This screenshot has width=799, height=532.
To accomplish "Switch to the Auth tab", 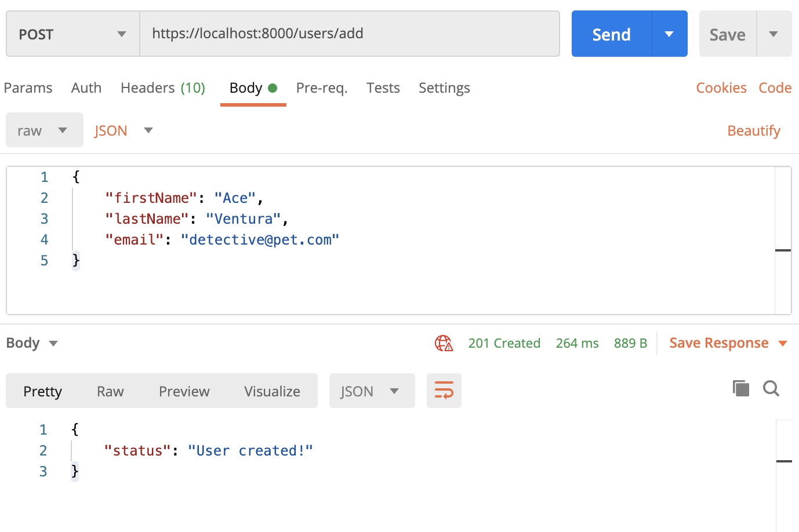I will [x=86, y=88].
